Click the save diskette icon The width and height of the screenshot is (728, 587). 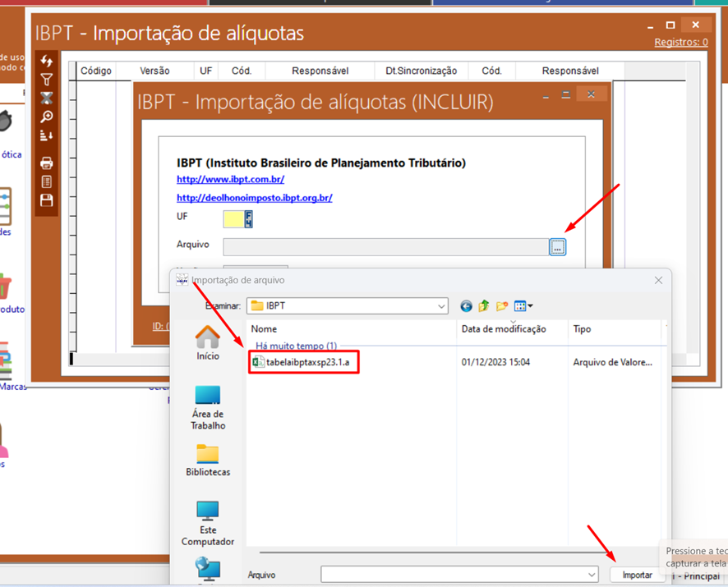(47, 200)
